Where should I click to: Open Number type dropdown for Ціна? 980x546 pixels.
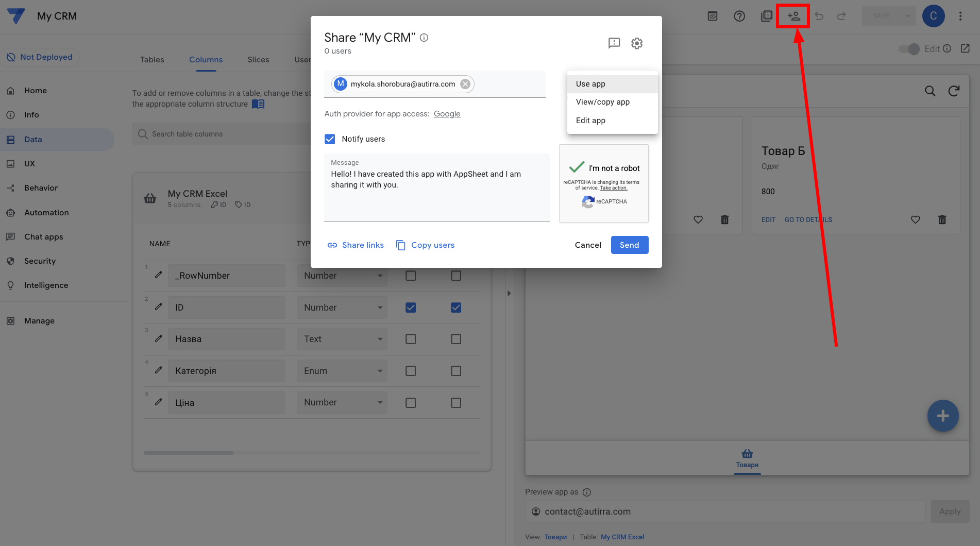click(342, 402)
